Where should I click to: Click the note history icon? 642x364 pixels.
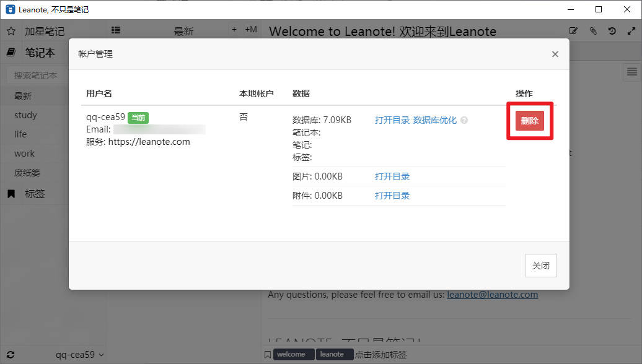coord(612,31)
